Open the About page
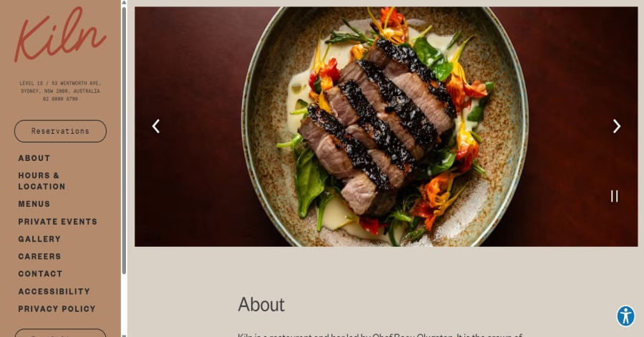 pyautogui.click(x=34, y=158)
